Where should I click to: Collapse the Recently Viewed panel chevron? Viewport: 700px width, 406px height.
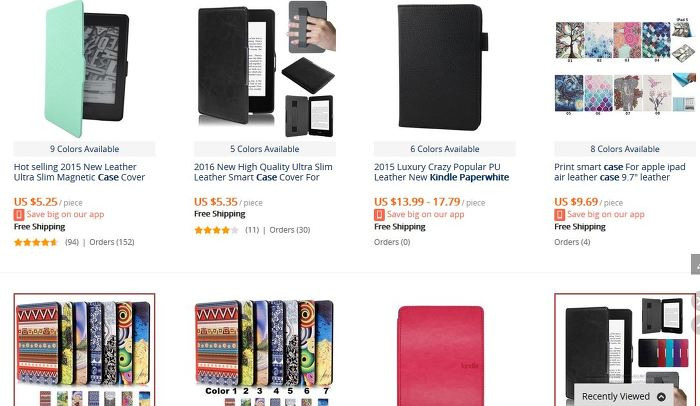[x=662, y=397]
